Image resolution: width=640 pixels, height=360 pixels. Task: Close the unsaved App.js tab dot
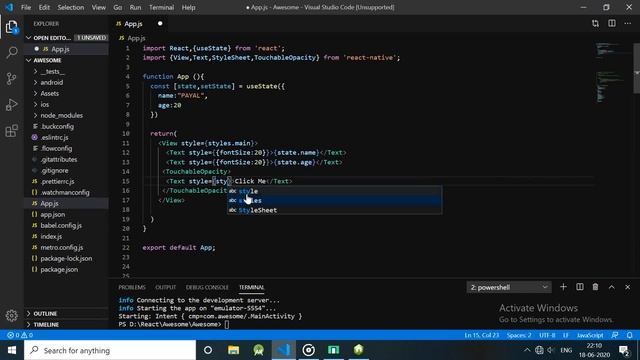tap(160, 24)
